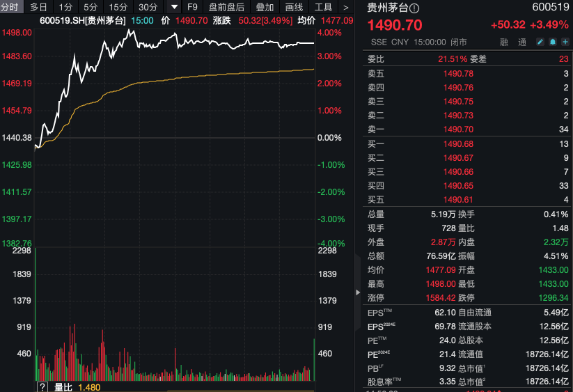Click the 流通值 value 18726.14亿

pyautogui.click(x=547, y=354)
